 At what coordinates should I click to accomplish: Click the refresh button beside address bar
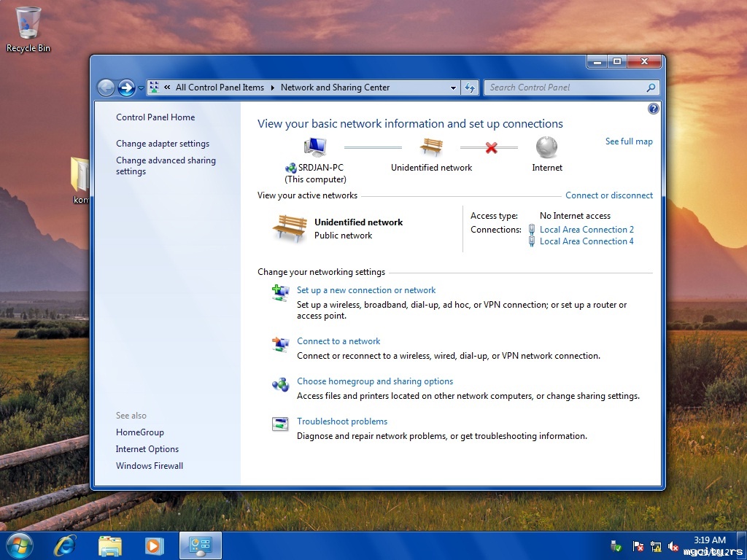[470, 87]
